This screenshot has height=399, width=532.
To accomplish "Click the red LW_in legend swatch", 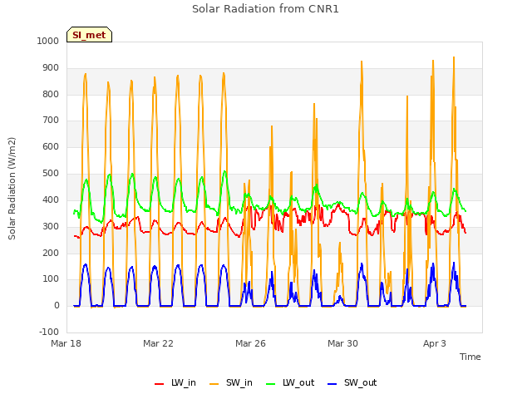I will 159,384.
